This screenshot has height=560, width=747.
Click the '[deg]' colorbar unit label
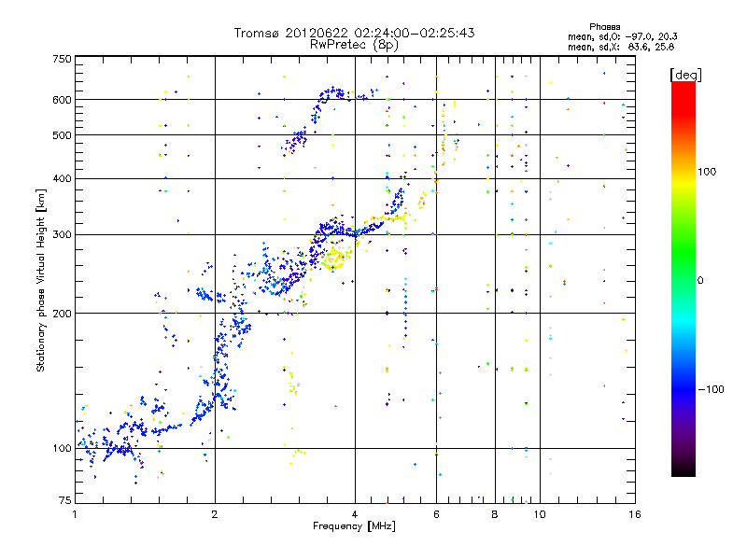[685, 75]
